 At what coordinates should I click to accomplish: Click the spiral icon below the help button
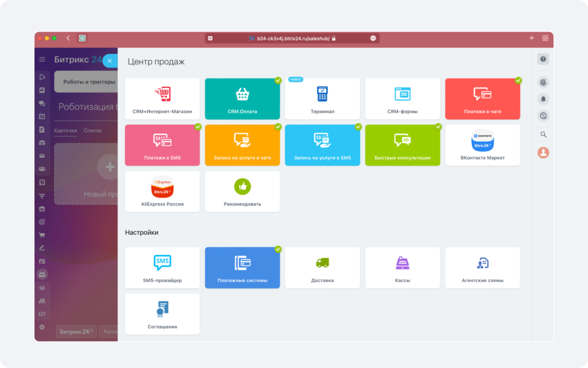(x=543, y=83)
